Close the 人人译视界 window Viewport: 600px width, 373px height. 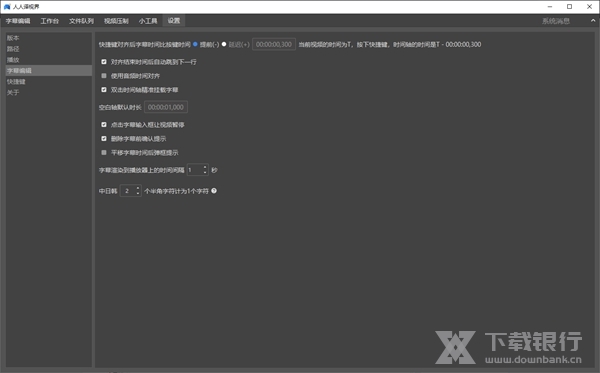pos(589,7)
